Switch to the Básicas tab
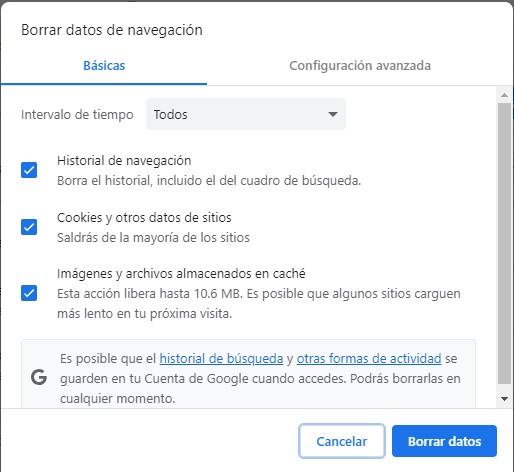 coord(104,66)
